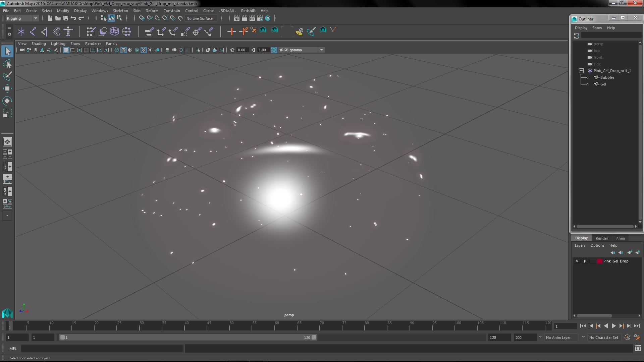Click the range slider bar
The height and width of the screenshot is (362, 644).
click(188, 338)
